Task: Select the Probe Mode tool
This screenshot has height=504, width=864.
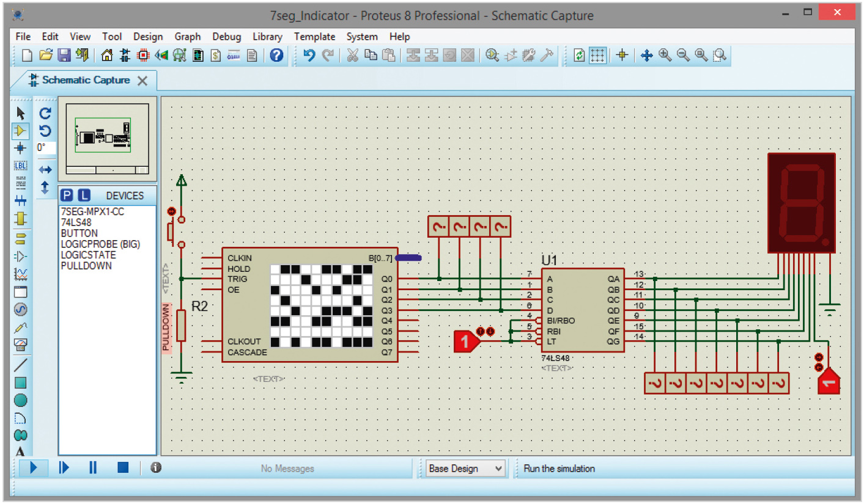Action: [21, 327]
